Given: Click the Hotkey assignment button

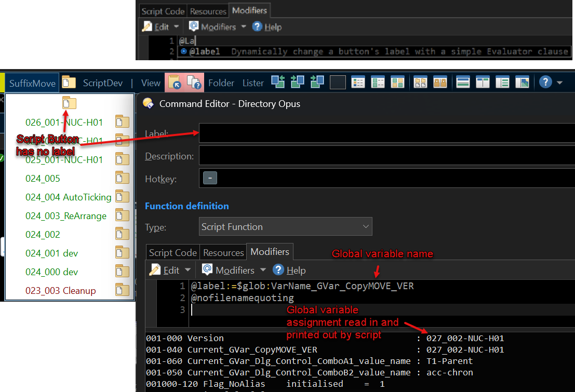Looking at the screenshot, I should tap(209, 179).
